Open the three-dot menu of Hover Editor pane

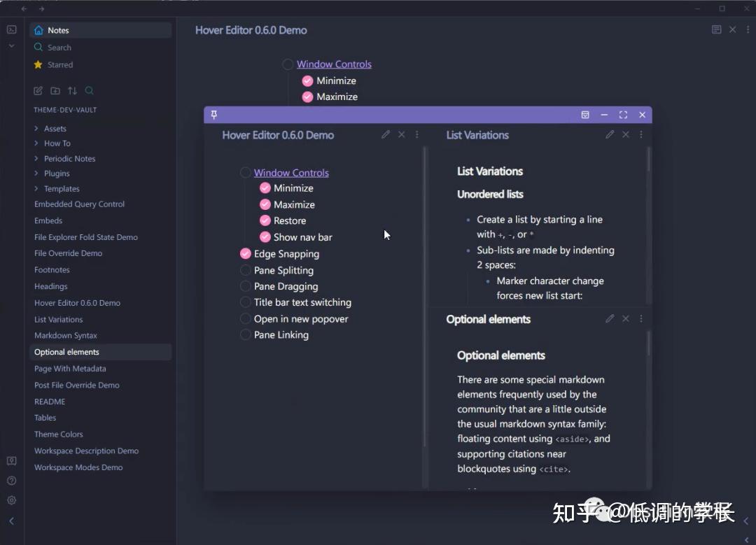point(416,134)
